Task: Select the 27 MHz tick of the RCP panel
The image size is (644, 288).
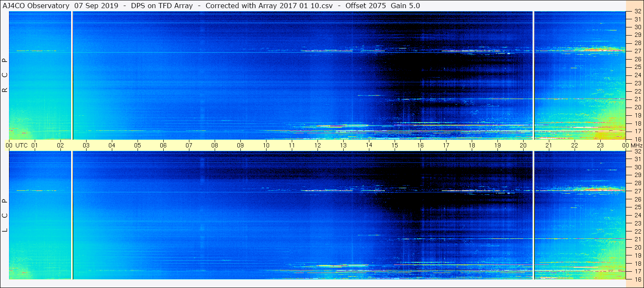Action: (638, 51)
